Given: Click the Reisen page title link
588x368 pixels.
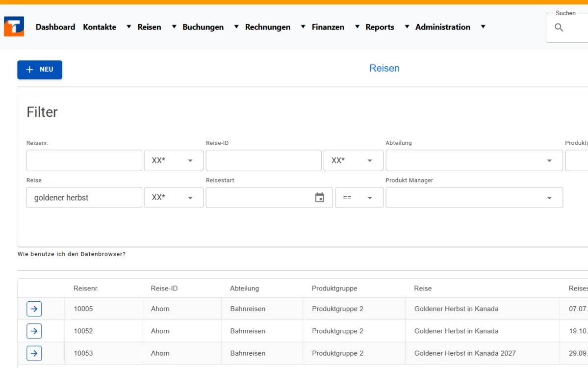Looking at the screenshot, I should tap(384, 68).
